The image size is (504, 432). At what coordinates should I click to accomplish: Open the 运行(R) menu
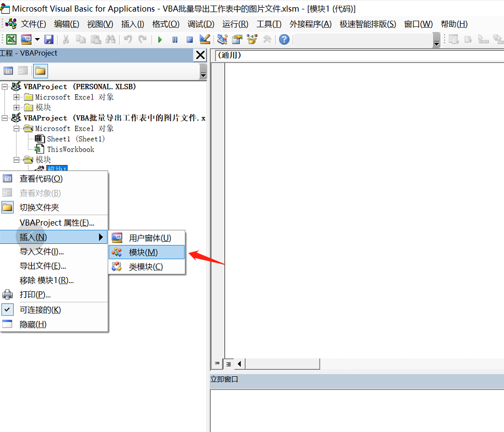point(235,24)
